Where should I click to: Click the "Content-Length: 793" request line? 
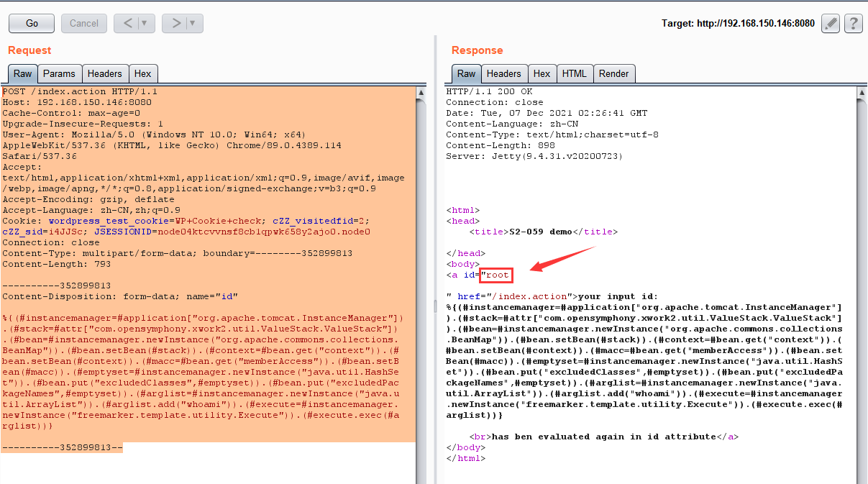pos(57,264)
